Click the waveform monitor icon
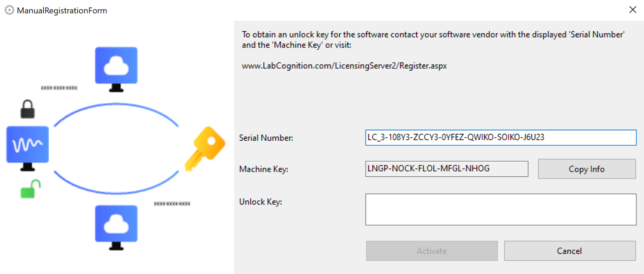 [x=27, y=147]
